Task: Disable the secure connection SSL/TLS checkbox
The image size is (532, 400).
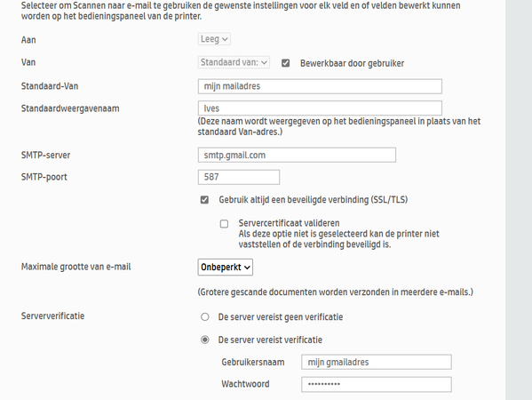Action: (x=204, y=200)
